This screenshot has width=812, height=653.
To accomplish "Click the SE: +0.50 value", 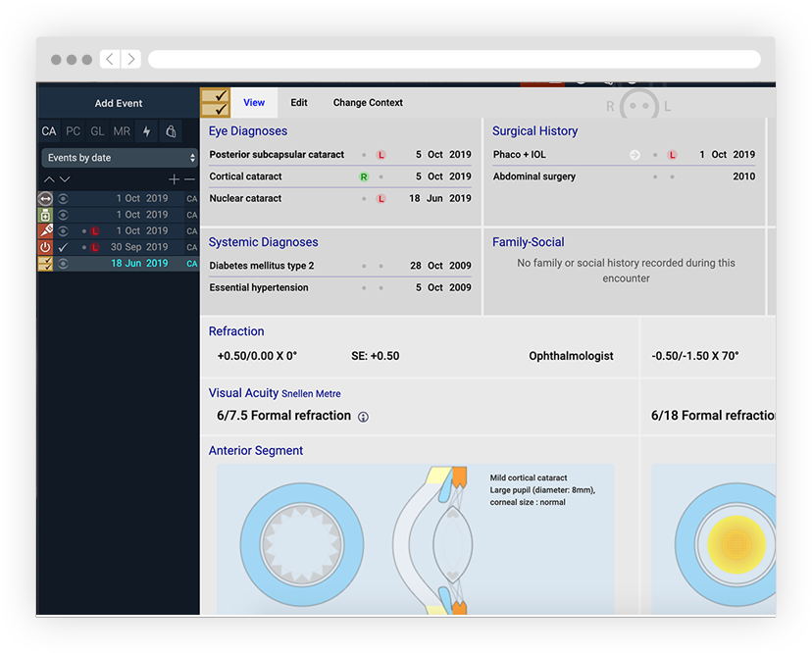I will point(375,356).
